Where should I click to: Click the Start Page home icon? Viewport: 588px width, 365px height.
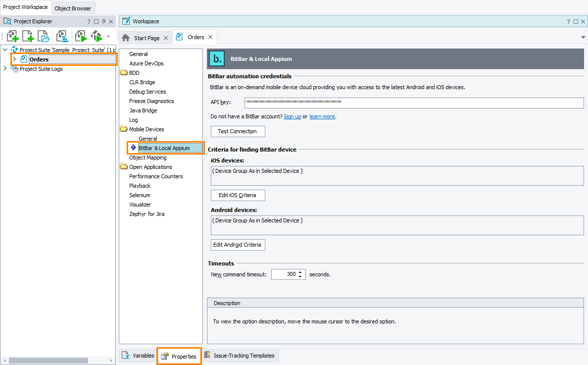click(126, 38)
